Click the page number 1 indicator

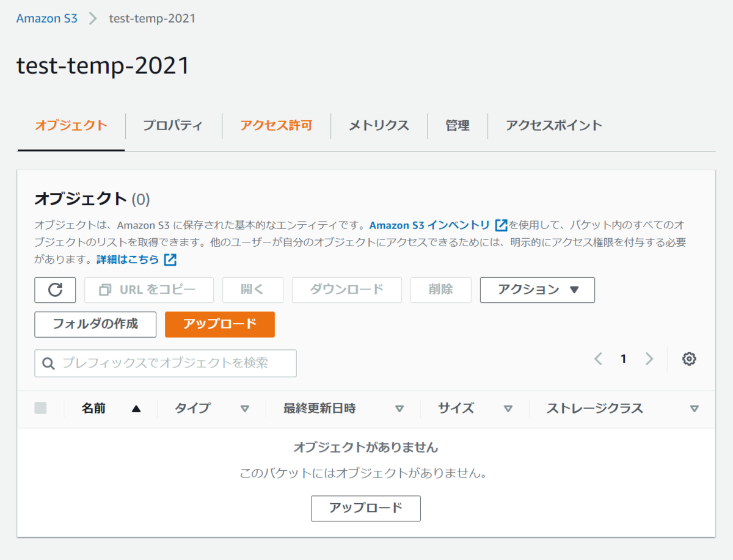[x=624, y=359]
